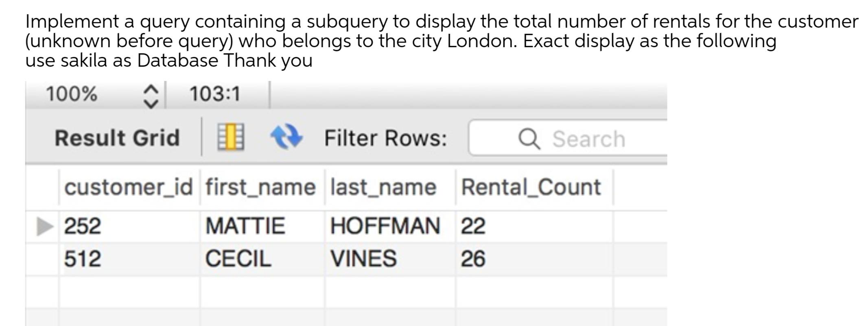This screenshot has height=326, width=868.
Task: Sort by customer_id column header
Action: [x=129, y=187]
